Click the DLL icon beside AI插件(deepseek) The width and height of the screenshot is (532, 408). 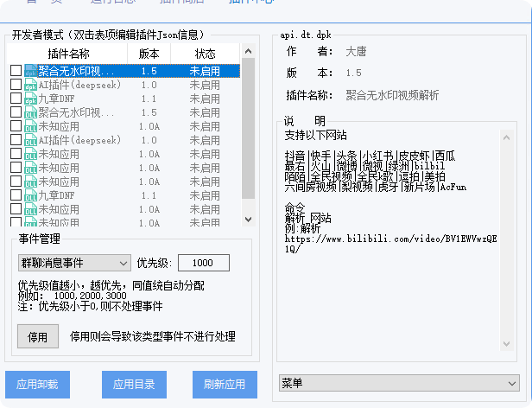click(x=30, y=140)
